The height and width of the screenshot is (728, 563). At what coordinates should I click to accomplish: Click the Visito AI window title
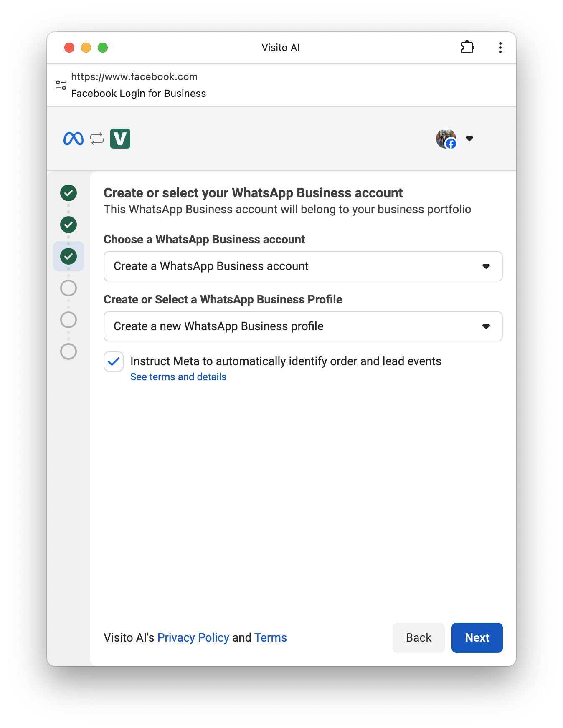(x=281, y=48)
